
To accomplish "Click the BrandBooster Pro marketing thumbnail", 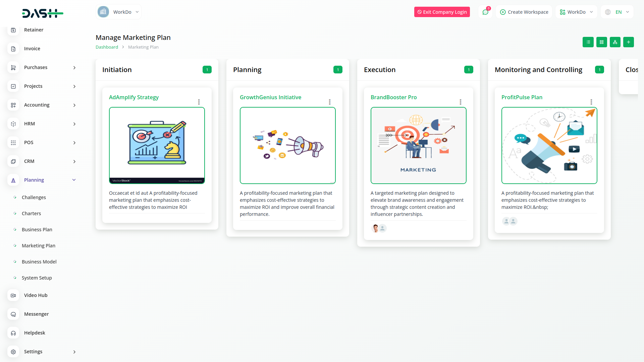I will 418,145.
